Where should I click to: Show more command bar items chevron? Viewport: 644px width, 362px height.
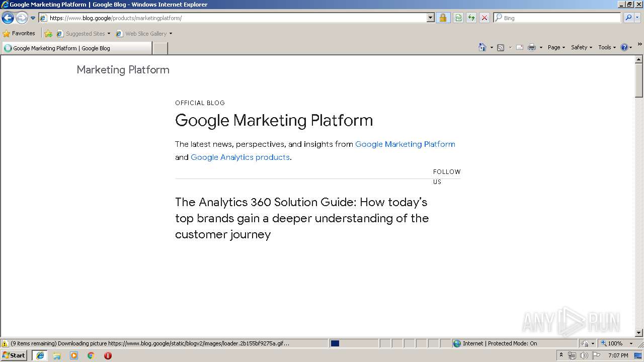click(639, 44)
